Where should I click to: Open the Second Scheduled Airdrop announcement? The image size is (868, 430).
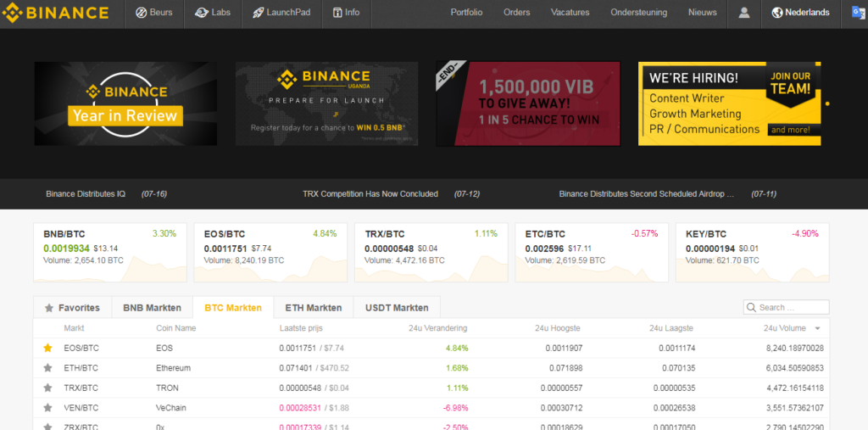(647, 194)
